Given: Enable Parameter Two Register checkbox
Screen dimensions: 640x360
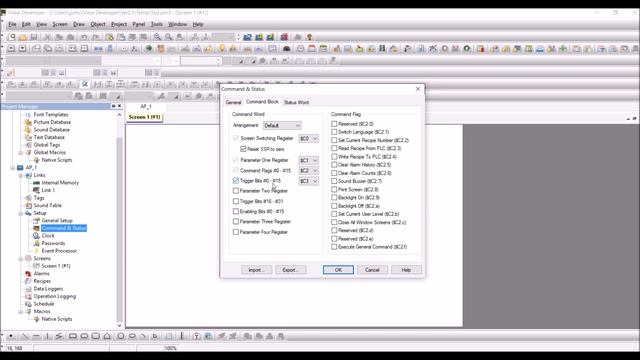Looking at the screenshot, I should point(236,191).
